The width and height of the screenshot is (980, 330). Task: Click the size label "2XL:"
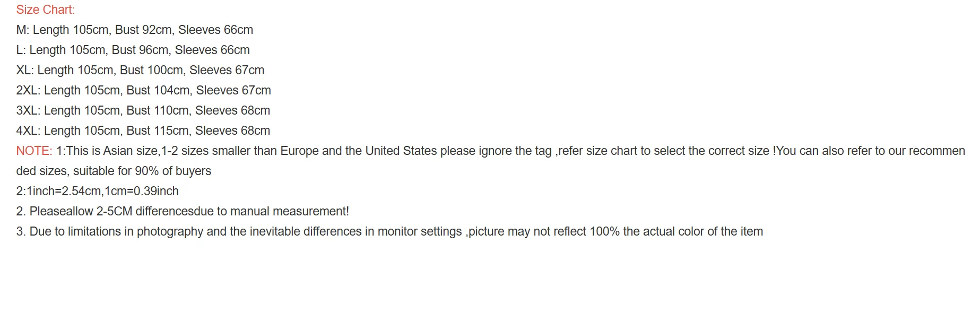28,90
